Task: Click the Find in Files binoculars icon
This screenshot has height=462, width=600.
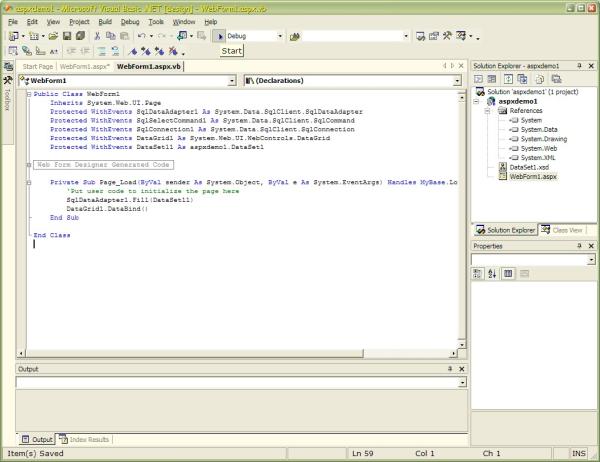Action: [294, 36]
